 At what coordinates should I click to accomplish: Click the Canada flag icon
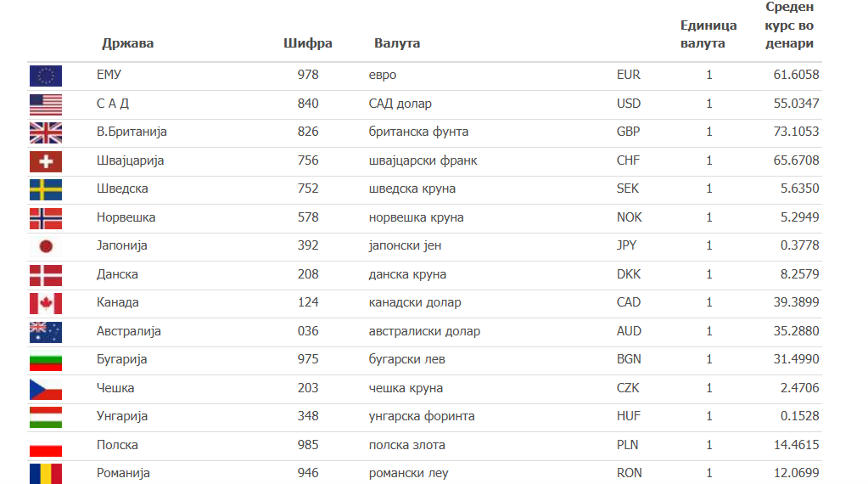(46, 303)
